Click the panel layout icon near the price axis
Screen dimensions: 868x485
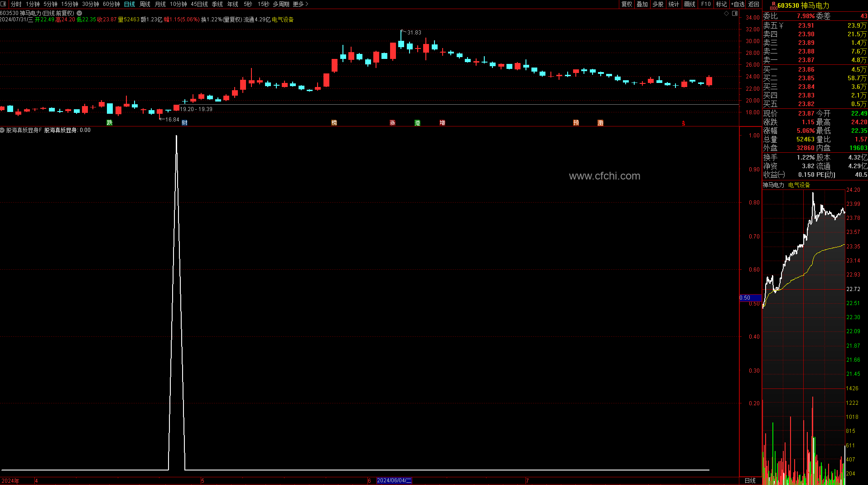735,14
